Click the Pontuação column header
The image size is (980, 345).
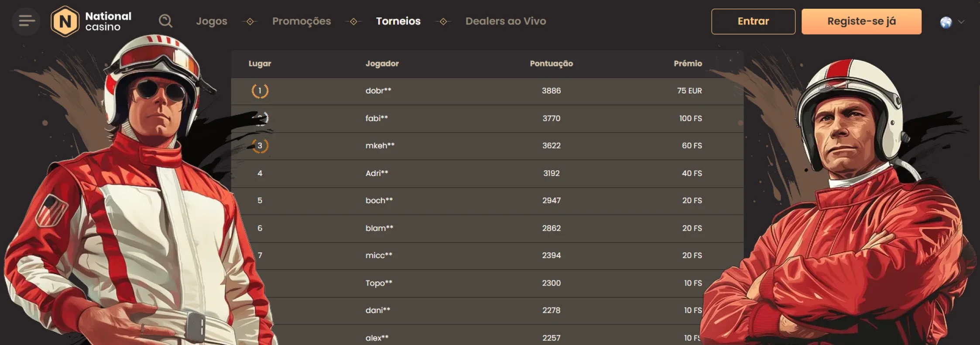[551, 64]
